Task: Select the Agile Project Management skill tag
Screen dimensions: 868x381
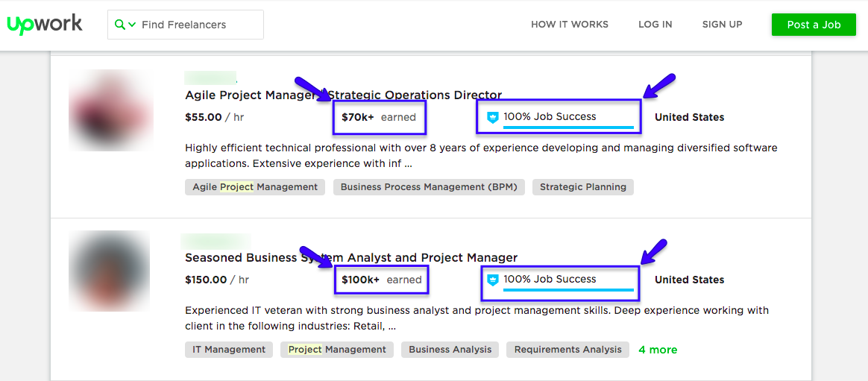Action: point(255,187)
